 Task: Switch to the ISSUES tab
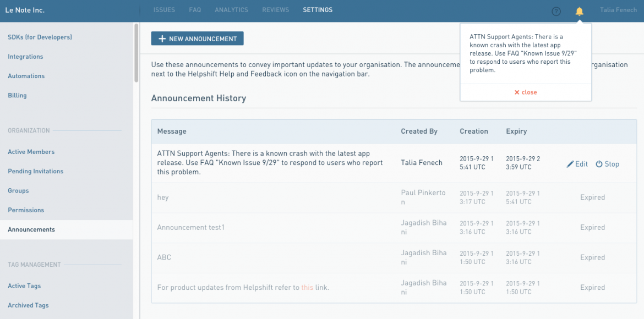click(164, 9)
